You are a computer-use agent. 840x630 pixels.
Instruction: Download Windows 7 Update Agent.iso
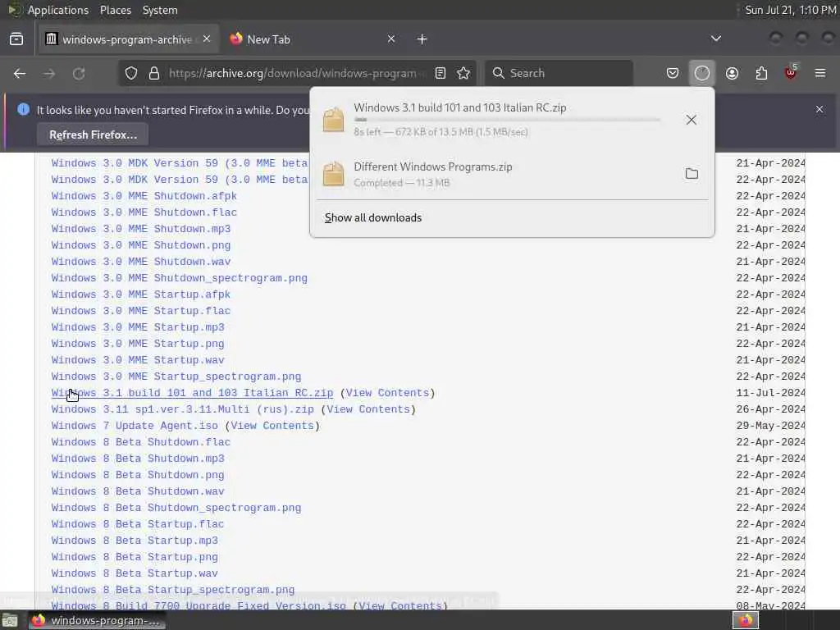[135, 426]
